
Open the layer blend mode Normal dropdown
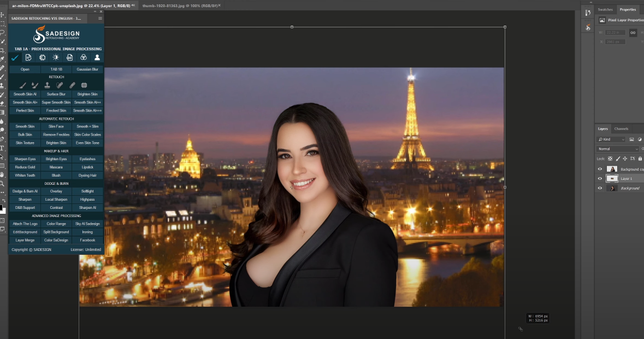(618, 149)
